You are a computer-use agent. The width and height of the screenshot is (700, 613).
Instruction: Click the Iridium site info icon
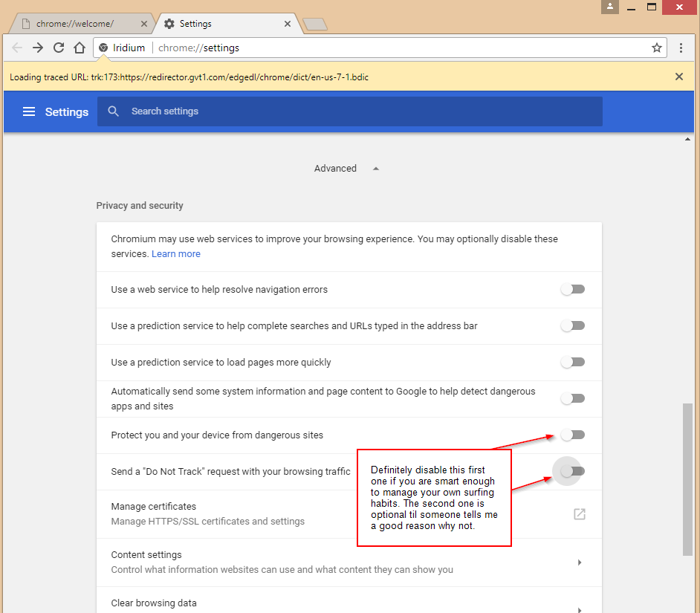click(103, 48)
